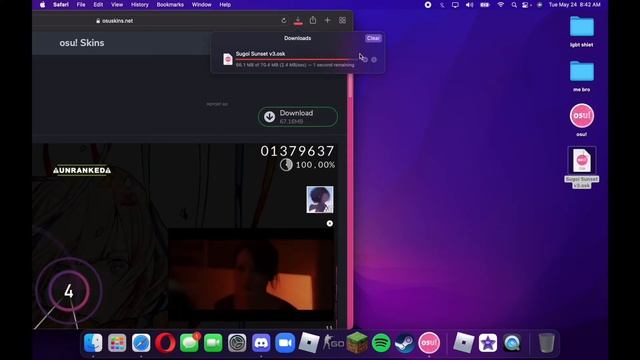Open the View menu
The height and width of the screenshot is (360, 640).
117,5
